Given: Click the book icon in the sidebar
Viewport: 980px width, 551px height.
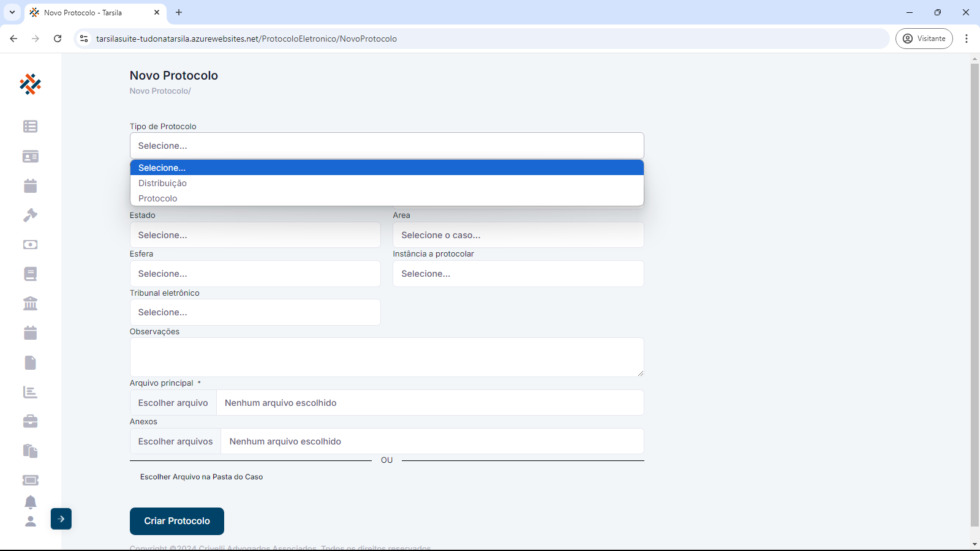Looking at the screenshot, I should [30, 274].
